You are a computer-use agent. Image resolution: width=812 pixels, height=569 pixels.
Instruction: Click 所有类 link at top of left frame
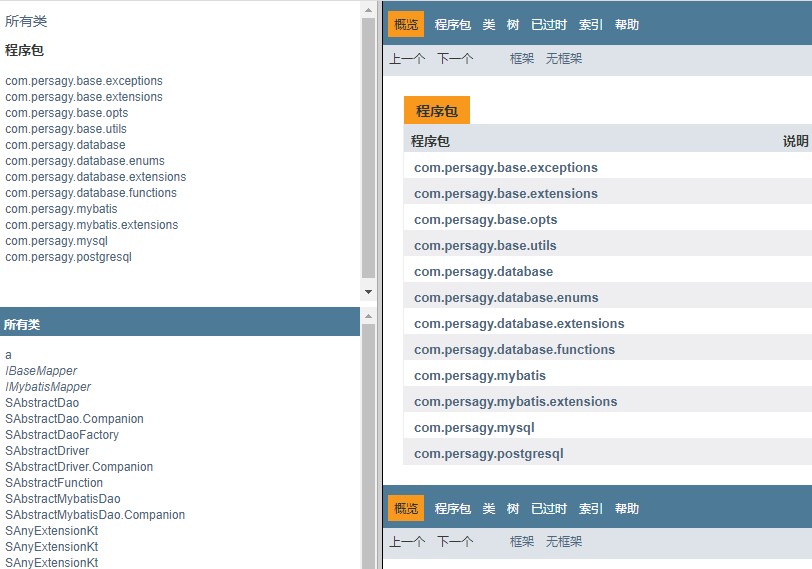tap(26, 21)
